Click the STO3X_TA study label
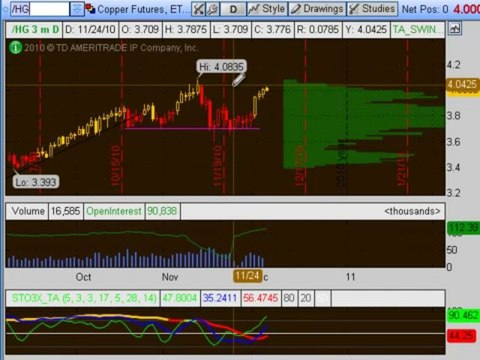480x360 pixels. 84,298
